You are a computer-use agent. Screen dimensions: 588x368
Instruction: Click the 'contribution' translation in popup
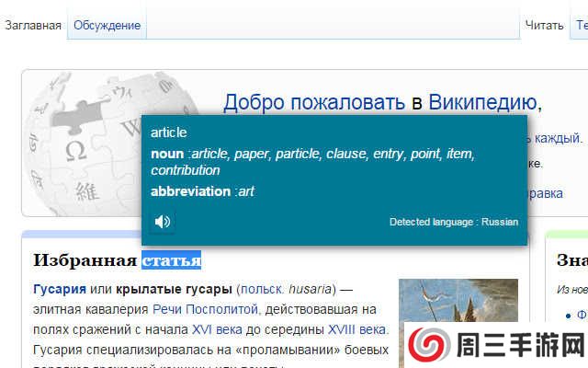click(x=186, y=170)
